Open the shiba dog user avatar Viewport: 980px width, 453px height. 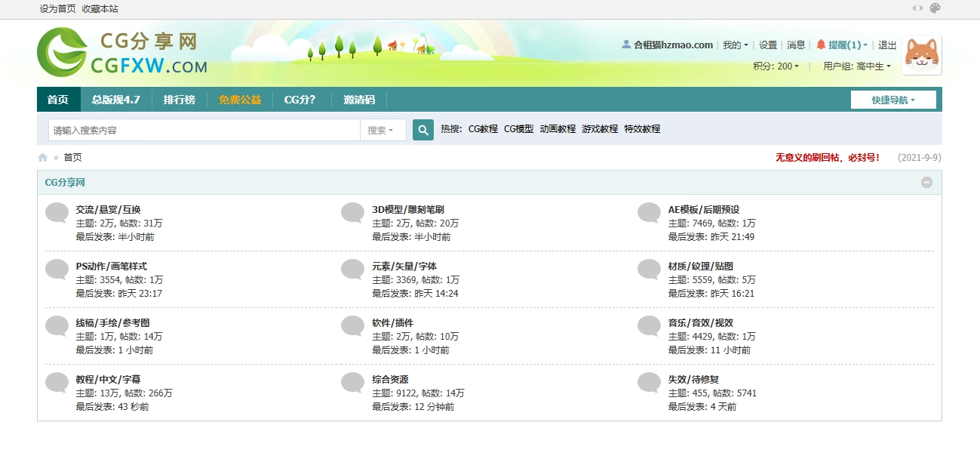point(921,55)
